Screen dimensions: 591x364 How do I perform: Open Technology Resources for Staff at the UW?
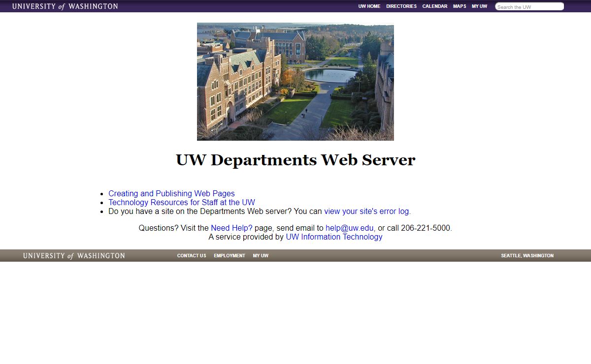182,203
